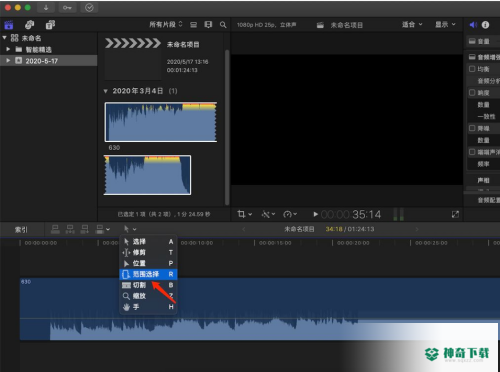Viewport: 500px width, 372px height.
Task: Select the second audio waveform thumbnail in browser
Action: pos(147,175)
